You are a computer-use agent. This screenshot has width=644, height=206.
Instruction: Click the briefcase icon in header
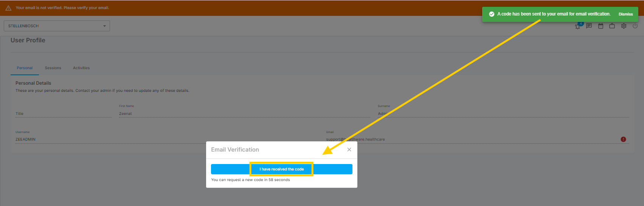(x=612, y=26)
